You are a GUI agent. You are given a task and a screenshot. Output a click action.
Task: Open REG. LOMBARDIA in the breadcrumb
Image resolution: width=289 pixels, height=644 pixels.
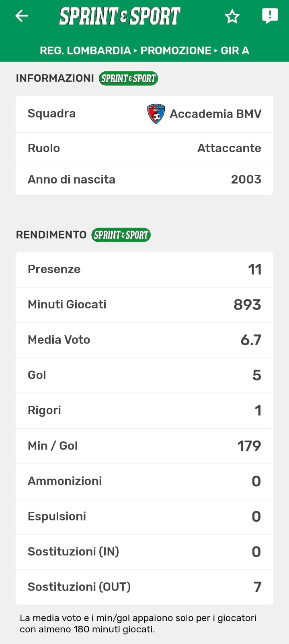(85, 51)
